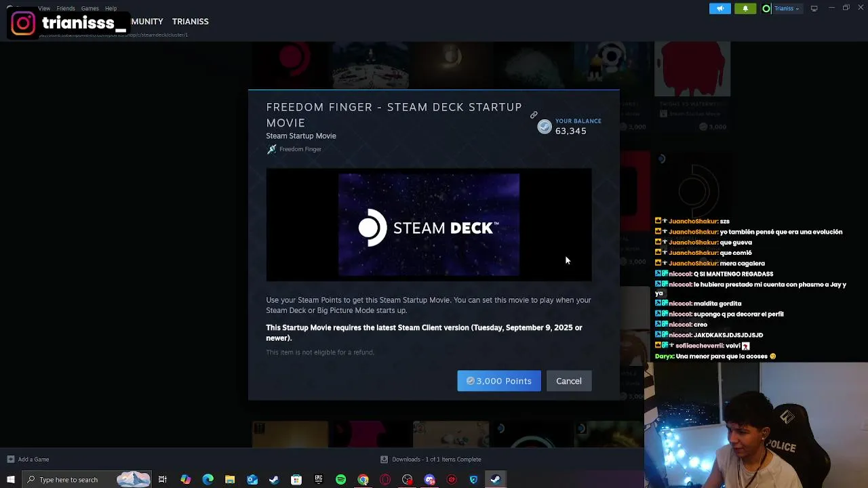Open Downloads 1 of 1 Items Complete
Screen dimensions: 868x488
(437, 460)
